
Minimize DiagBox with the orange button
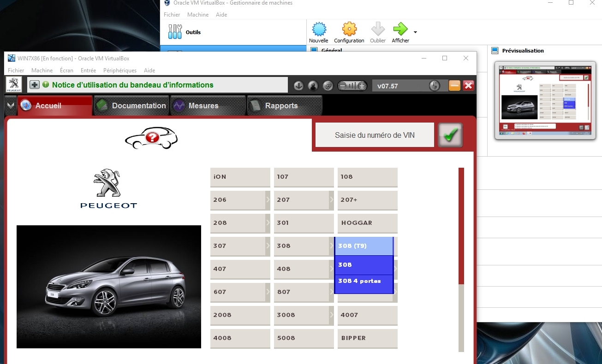coord(454,85)
